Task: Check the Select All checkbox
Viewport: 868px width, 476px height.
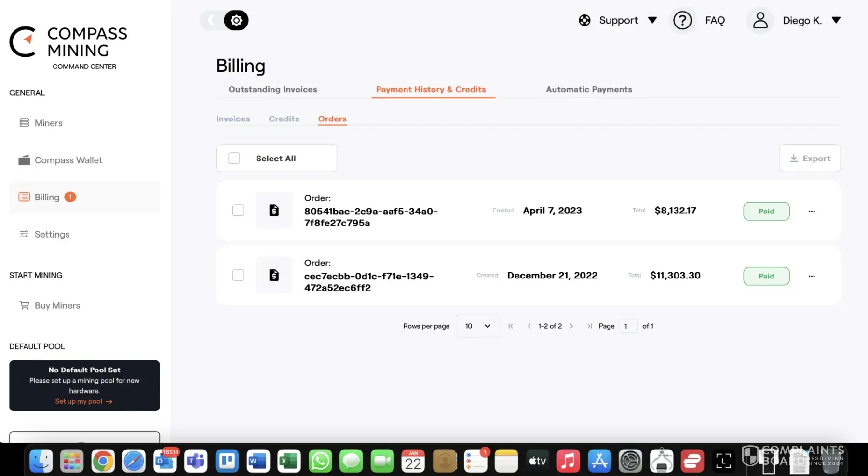Action: (234, 158)
